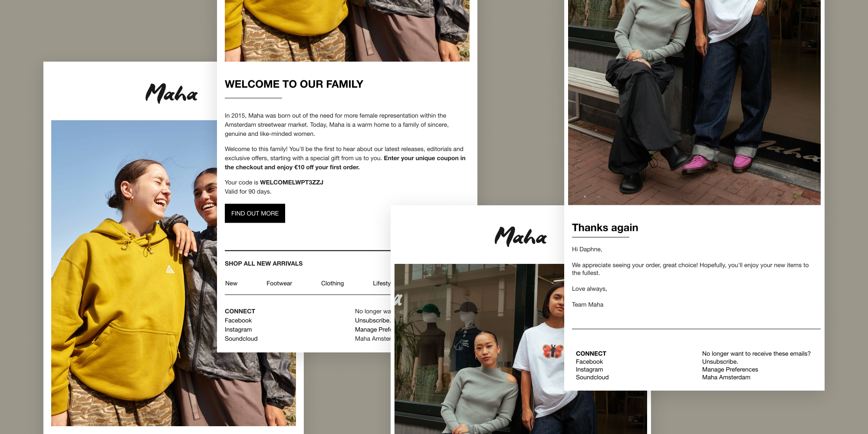Open Manage Preferences in thanks email footer
This screenshot has height=434, width=868.
pos(730,369)
